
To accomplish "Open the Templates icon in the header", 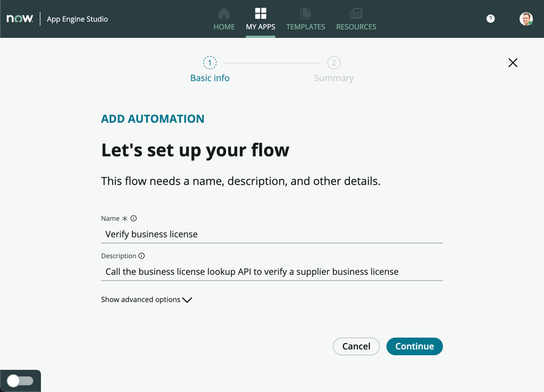I will (306, 13).
